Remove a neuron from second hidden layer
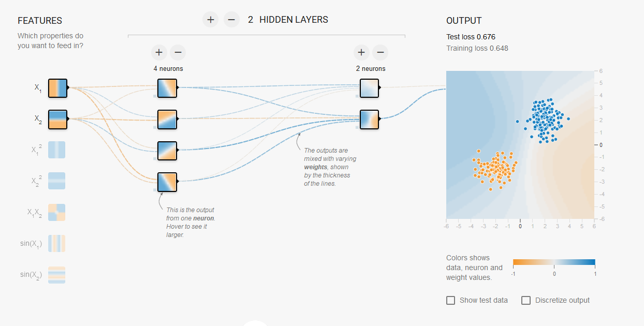This screenshot has height=326, width=644. pos(380,52)
